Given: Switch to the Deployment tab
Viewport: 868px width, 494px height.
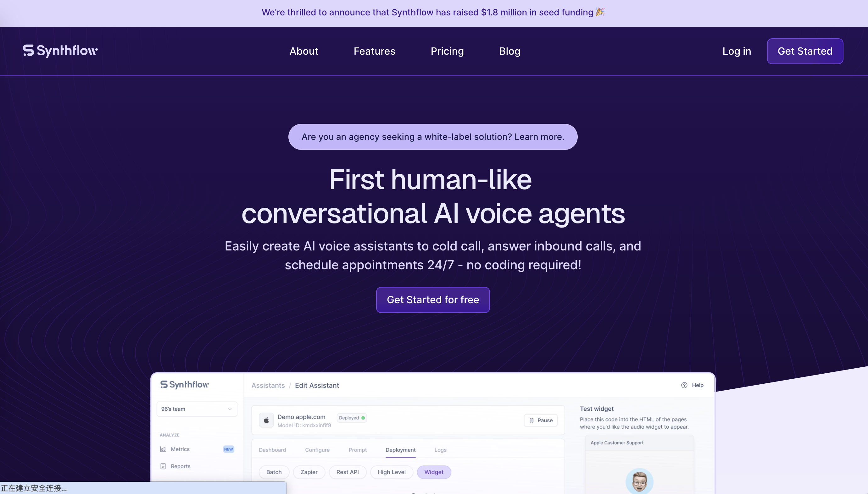Looking at the screenshot, I should pyautogui.click(x=401, y=449).
